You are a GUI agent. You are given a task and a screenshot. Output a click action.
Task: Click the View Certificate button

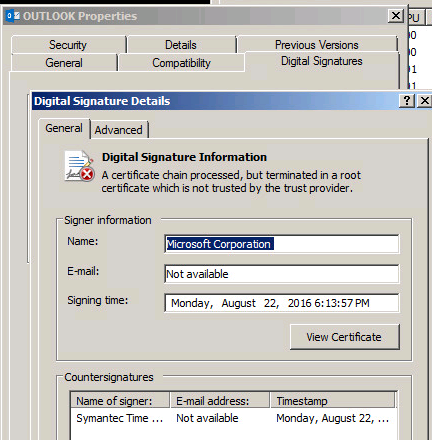pyautogui.click(x=345, y=337)
